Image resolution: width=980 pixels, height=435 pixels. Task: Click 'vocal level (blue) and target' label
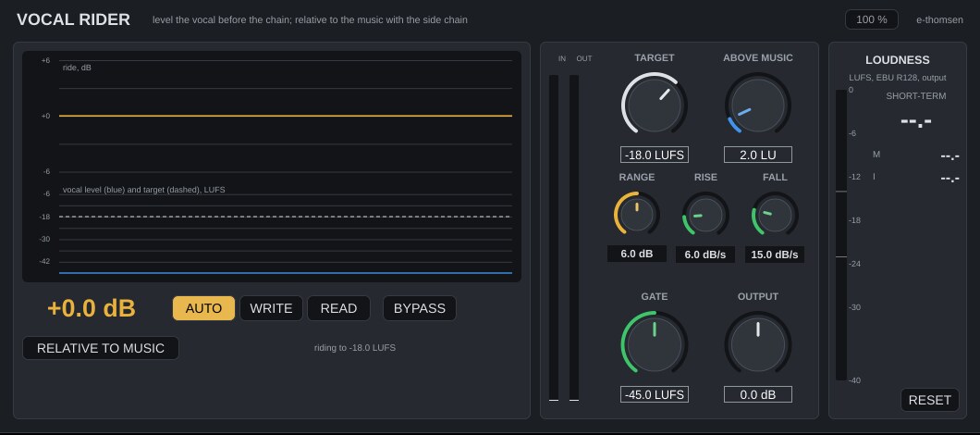143,190
